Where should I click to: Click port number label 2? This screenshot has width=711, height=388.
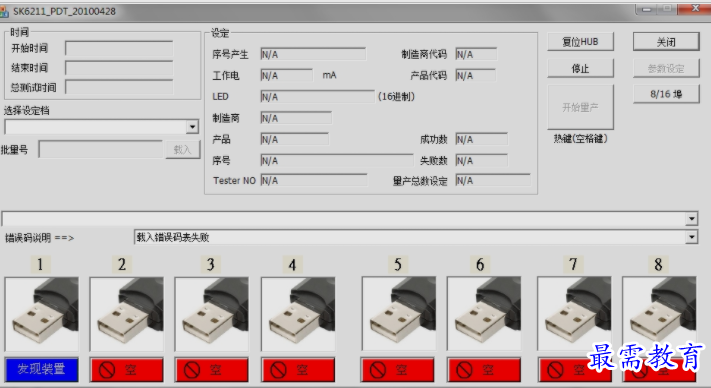[122, 264]
